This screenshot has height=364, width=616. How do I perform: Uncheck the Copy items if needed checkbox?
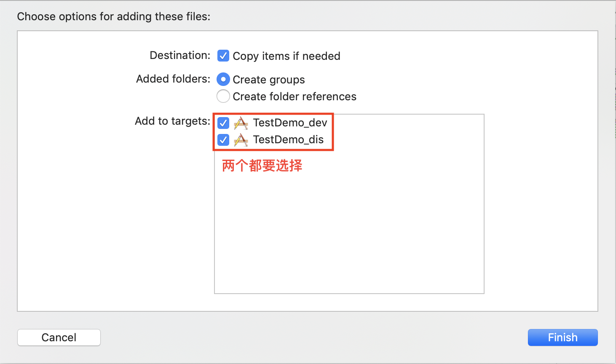coord(223,56)
